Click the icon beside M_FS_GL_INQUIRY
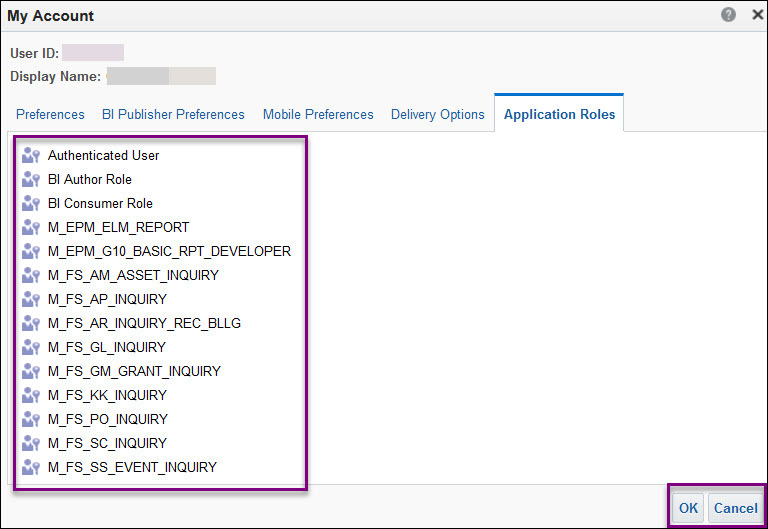The image size is (768, 529). click(x=31, y=347)
